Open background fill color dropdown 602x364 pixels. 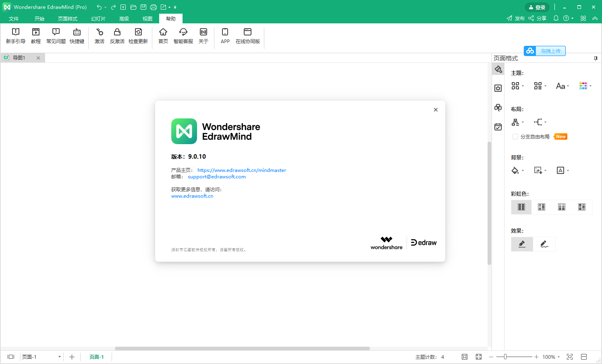pos(518,170)
